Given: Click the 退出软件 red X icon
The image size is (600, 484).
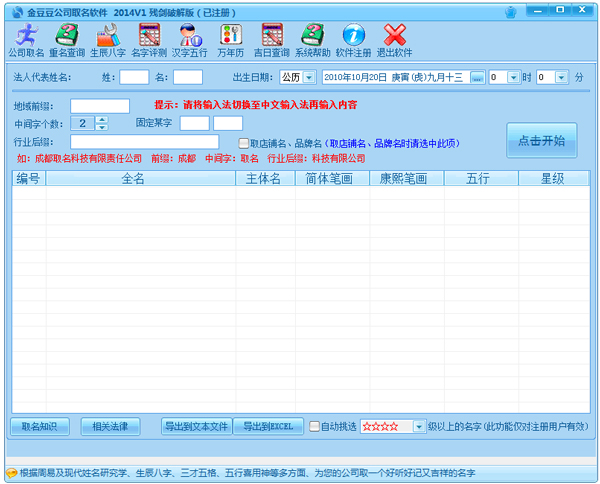Looking at the screenshot, I should click(x=395, y=39).
